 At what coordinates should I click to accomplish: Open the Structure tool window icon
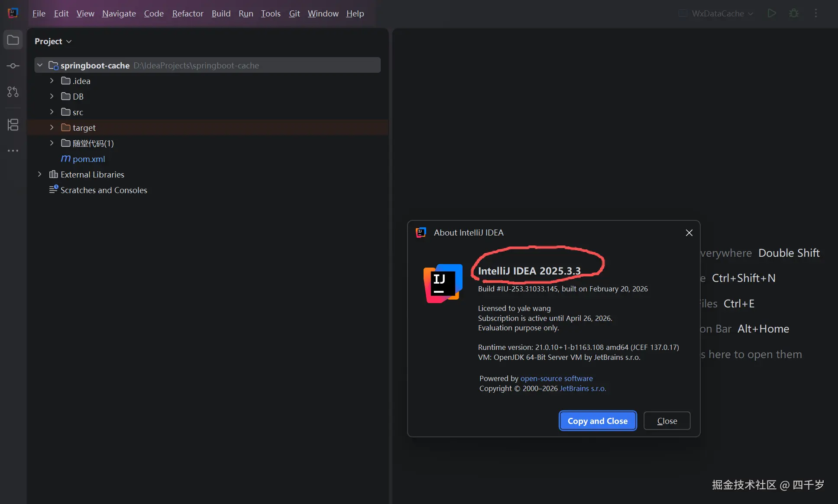click(x=13, y=125)
